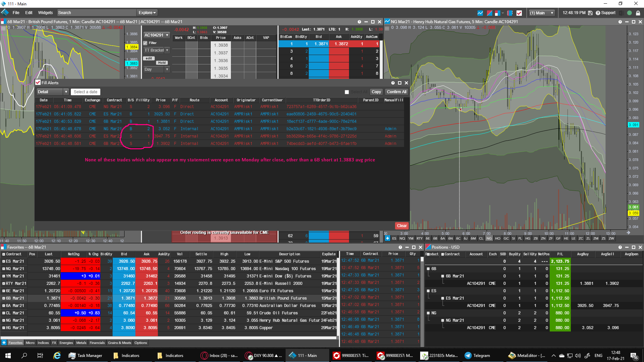Click the blue 1.3871 best Bid cell in depth ladder
Image resolution: width=644 pixels, height=362 pixels.
point(319,44)
